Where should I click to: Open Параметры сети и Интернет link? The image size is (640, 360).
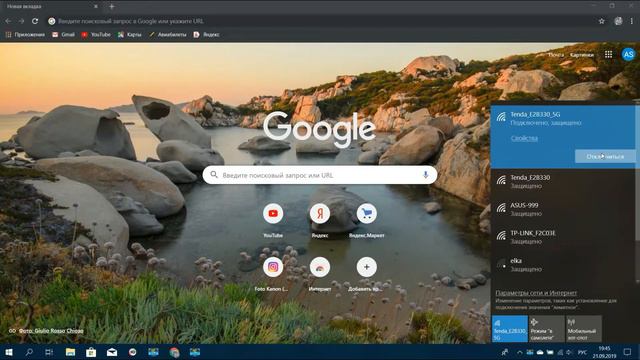pos(536,293)
